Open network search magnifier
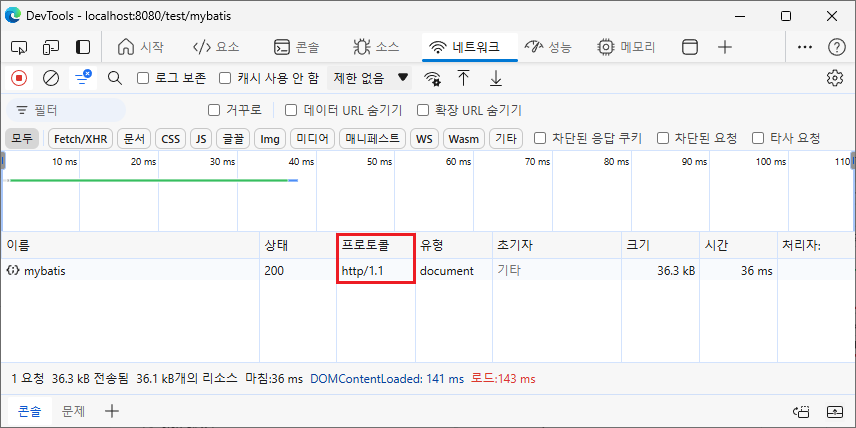 point(114,78)
